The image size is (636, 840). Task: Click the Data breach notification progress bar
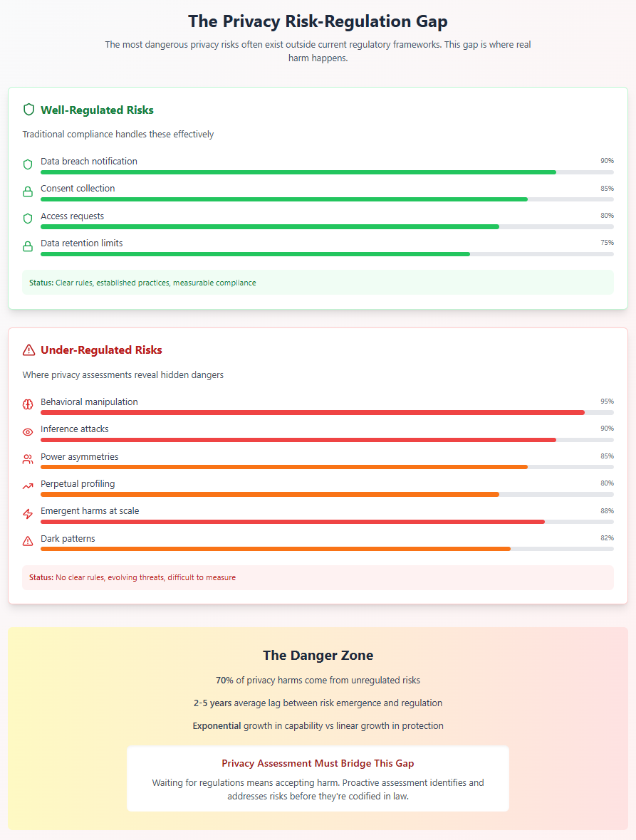pos(327,172)
